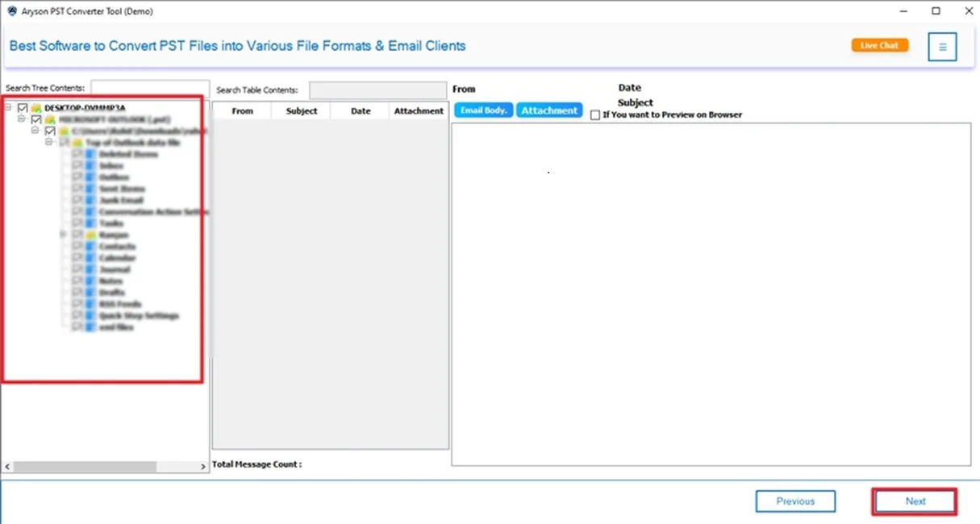Close the Aryson PST Converter window
This screenshot has width=980, height=524.
pos(969,11)
